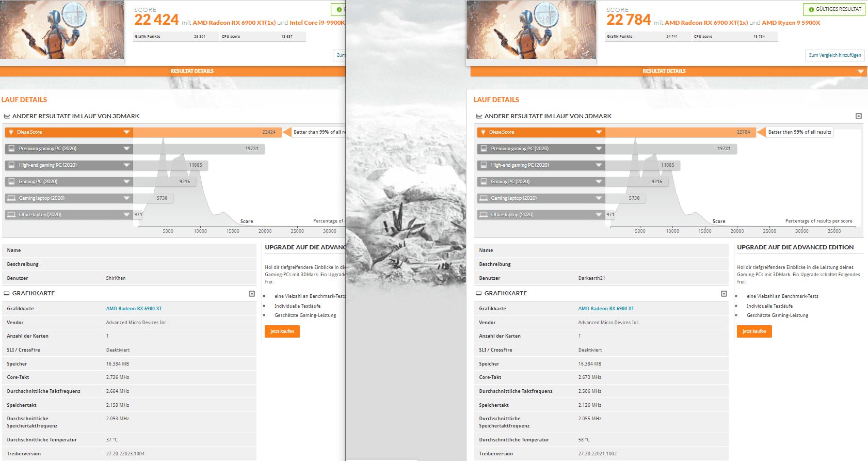868x461 pixels.
Task: Open Diese Score dropdown arrow in the 22424 result
Action: (x=126, y=132)
